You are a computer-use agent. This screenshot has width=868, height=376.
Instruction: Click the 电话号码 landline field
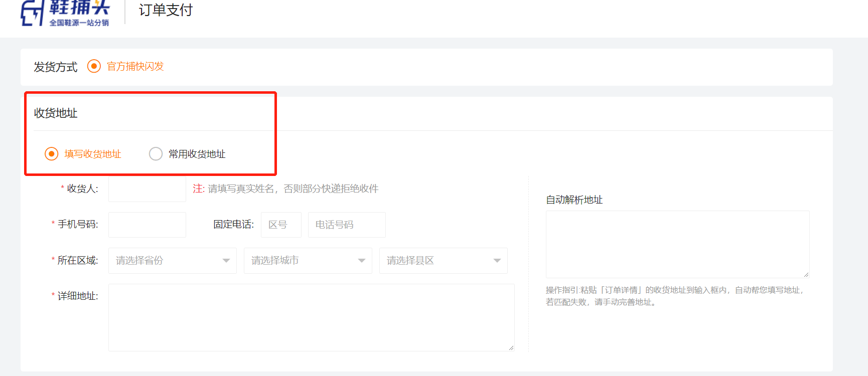pos(347,225)
